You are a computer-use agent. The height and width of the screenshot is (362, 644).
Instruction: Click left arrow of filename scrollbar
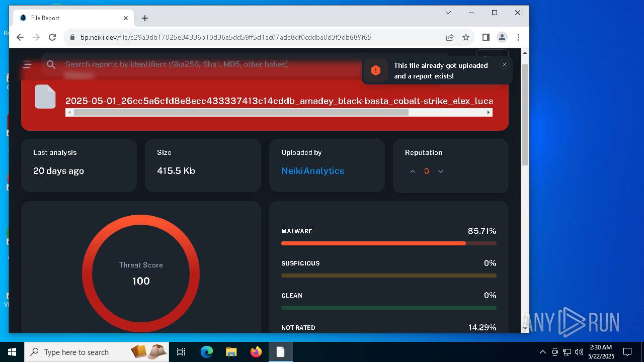(69, 113)
